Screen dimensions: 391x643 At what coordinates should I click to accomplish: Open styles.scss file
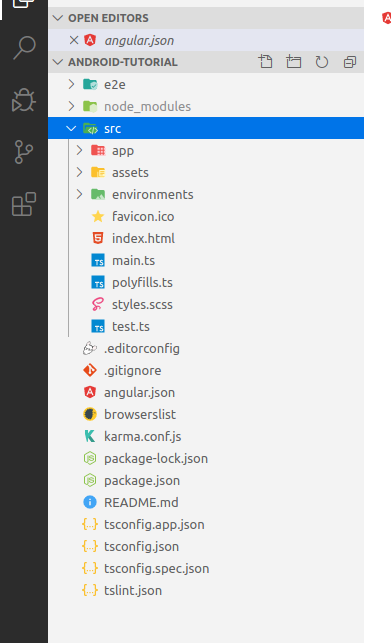(142, 305)
